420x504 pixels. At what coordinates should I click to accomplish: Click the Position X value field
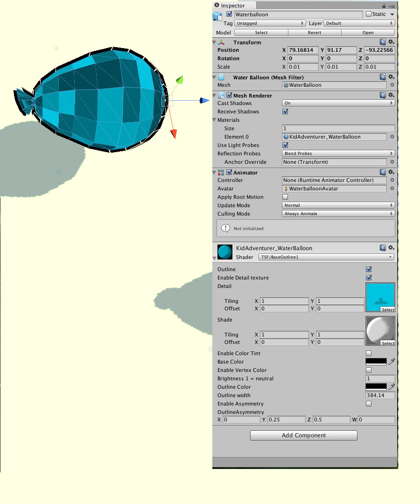[303, 50]
